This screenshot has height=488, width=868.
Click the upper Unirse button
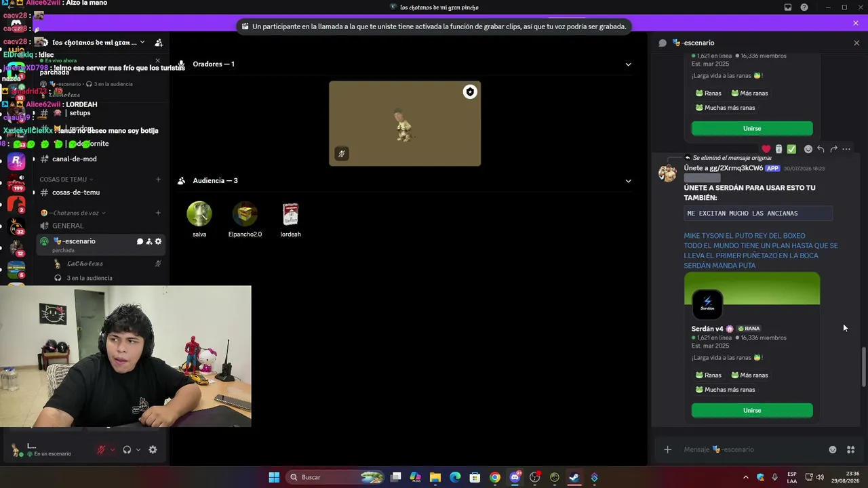coord(752,129)
